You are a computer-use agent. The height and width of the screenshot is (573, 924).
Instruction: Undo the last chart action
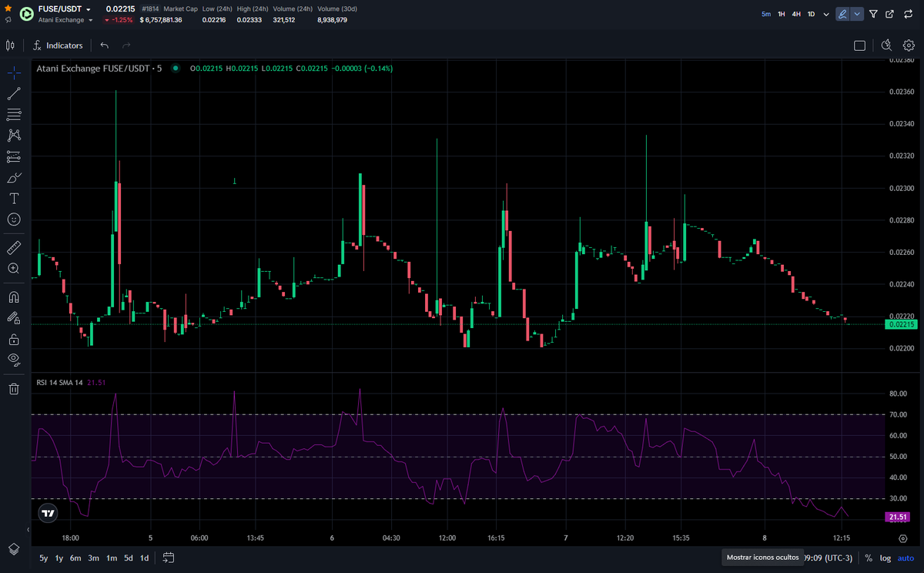(x=104, y=45)
